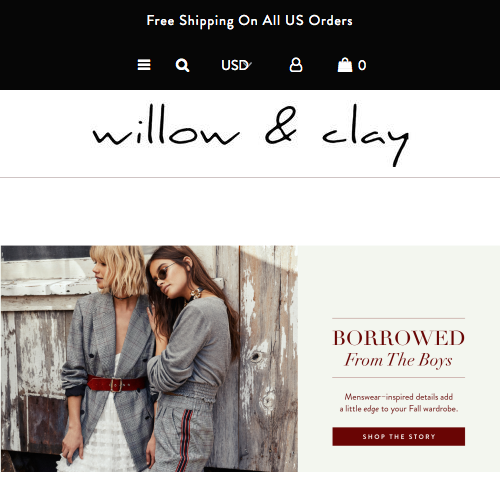
Task: Open the shopping bag icon
Action: click(345, 65)
